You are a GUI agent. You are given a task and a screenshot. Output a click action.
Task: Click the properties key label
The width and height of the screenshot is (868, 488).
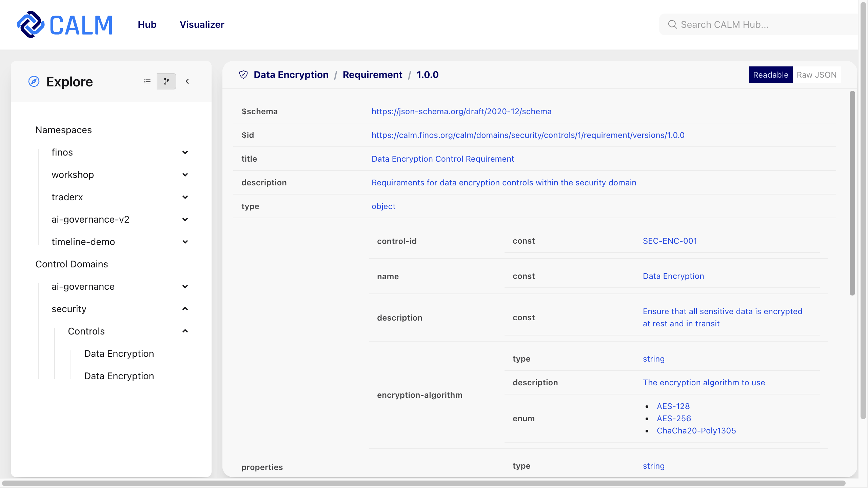(262, 467)
